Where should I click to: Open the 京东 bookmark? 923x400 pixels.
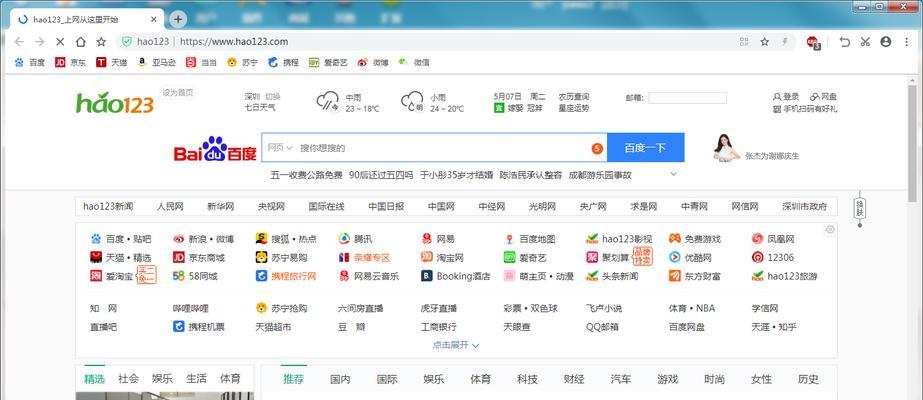71,62
